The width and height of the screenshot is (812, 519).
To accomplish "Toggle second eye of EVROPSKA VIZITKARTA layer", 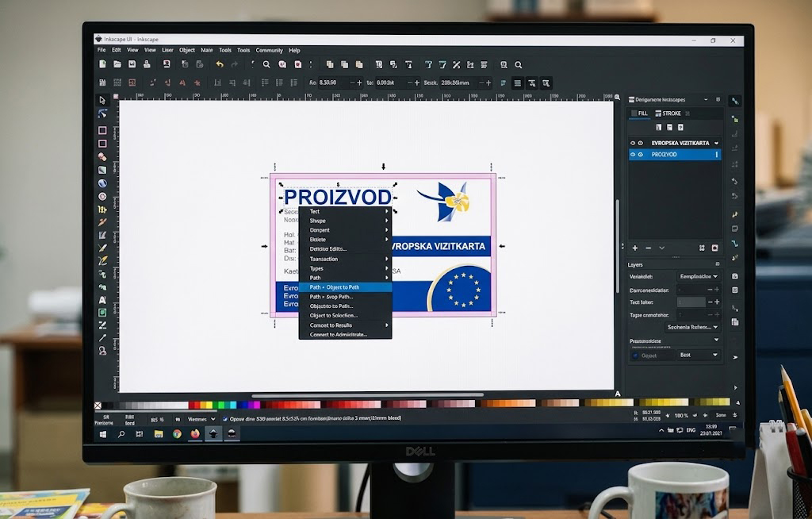I will click(641, 143).
